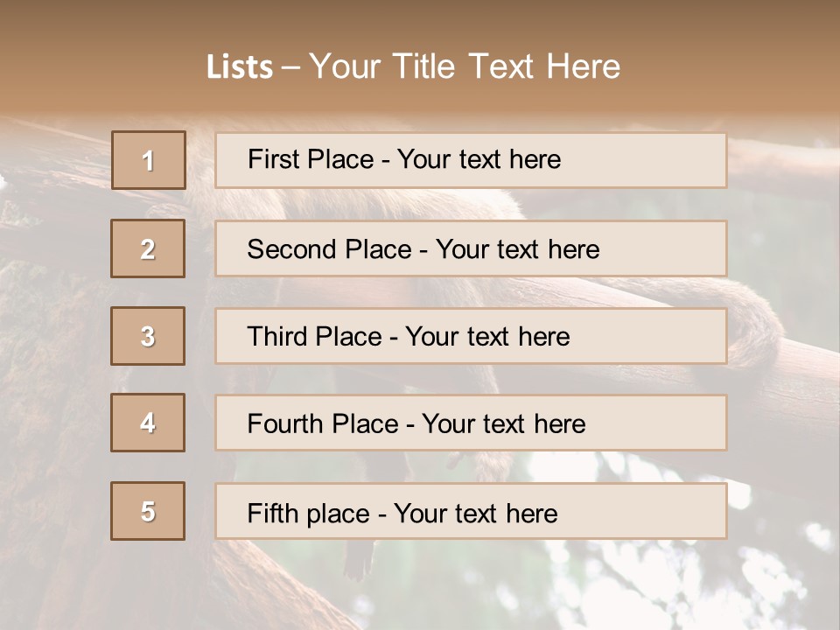Image resolution: width=840 pixels, height=630 pixels.
Task: Click the number 1 box
Action: 149,160
